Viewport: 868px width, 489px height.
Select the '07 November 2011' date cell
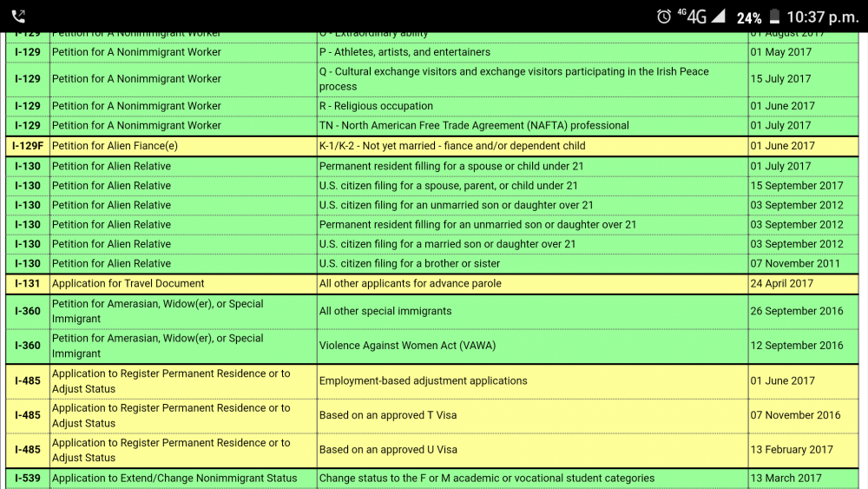click(x=803, y=263)
